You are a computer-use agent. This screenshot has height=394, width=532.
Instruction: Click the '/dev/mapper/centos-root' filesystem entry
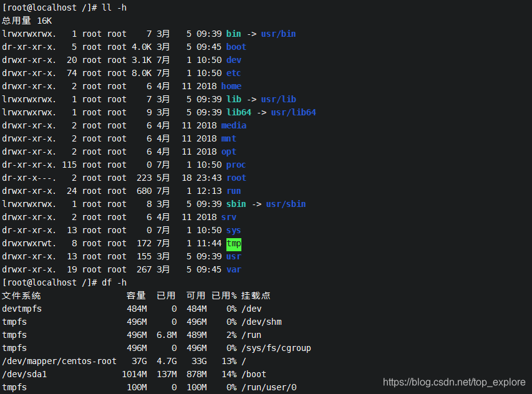(59, 362)
